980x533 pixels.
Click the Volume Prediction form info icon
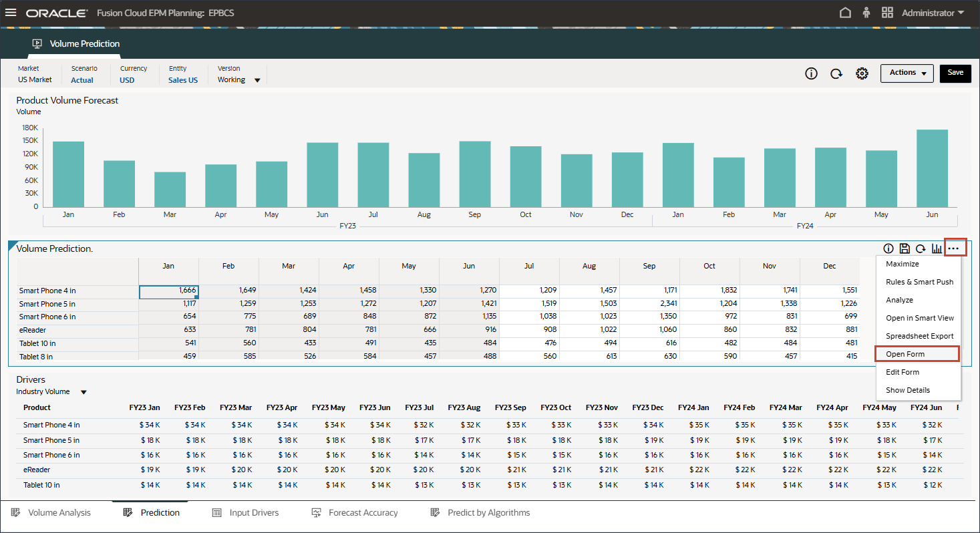[x=888, y=248]
